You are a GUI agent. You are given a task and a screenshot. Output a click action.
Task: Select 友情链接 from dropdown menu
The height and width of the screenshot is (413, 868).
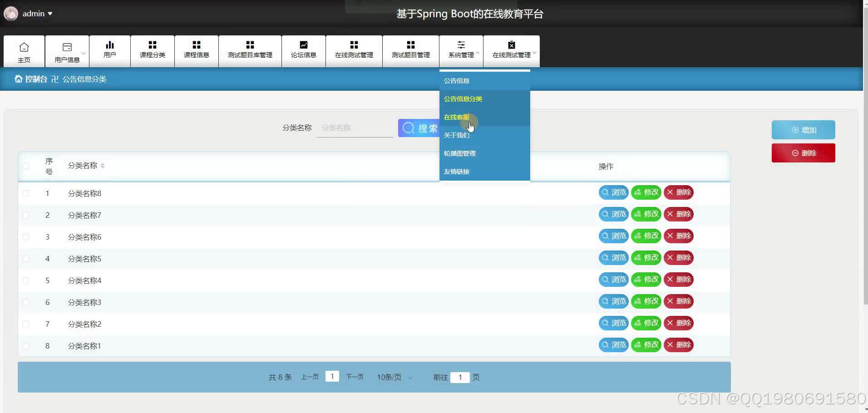coord(485,172)
